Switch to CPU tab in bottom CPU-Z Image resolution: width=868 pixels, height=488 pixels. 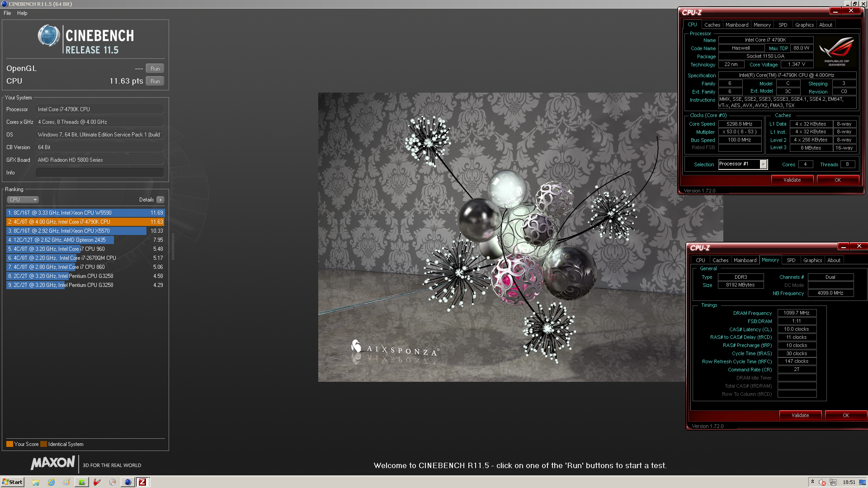coord(700,260)
